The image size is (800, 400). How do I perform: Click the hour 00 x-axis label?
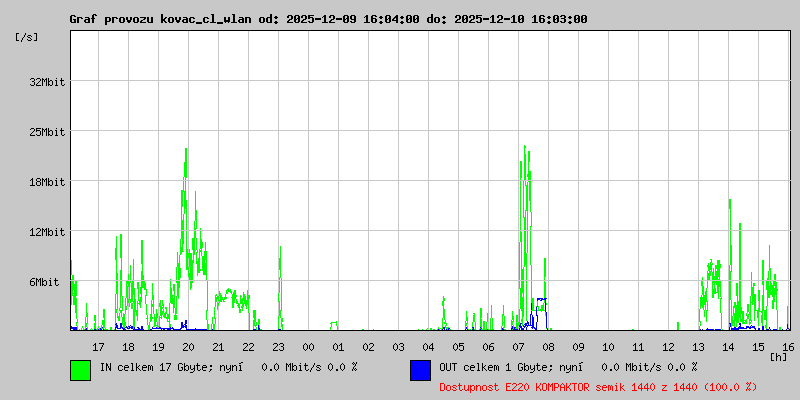pos(308,346)
